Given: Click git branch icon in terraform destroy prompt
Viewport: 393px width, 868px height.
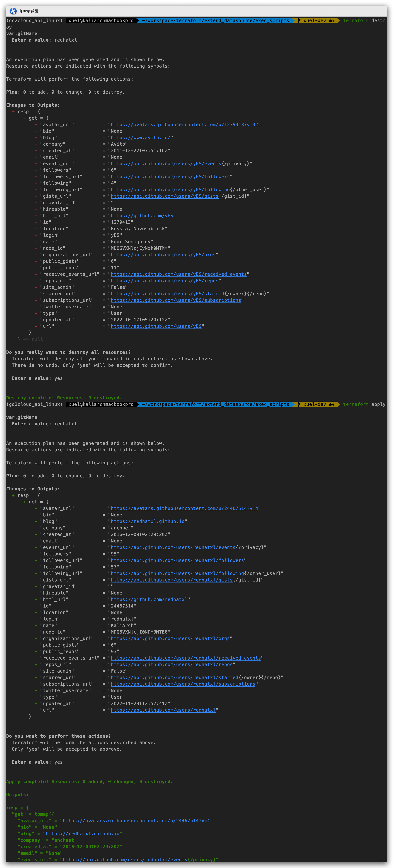Looking at the screenshot, I should coord(299,21).
